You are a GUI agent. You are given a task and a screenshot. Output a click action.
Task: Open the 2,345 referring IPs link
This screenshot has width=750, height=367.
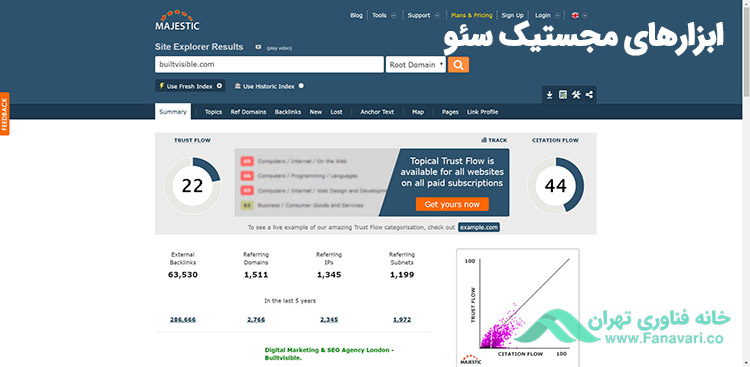click(329, 320)
